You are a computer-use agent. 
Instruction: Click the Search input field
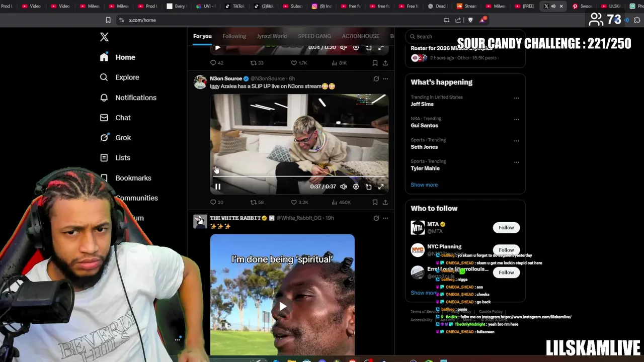tap(465, 36)
